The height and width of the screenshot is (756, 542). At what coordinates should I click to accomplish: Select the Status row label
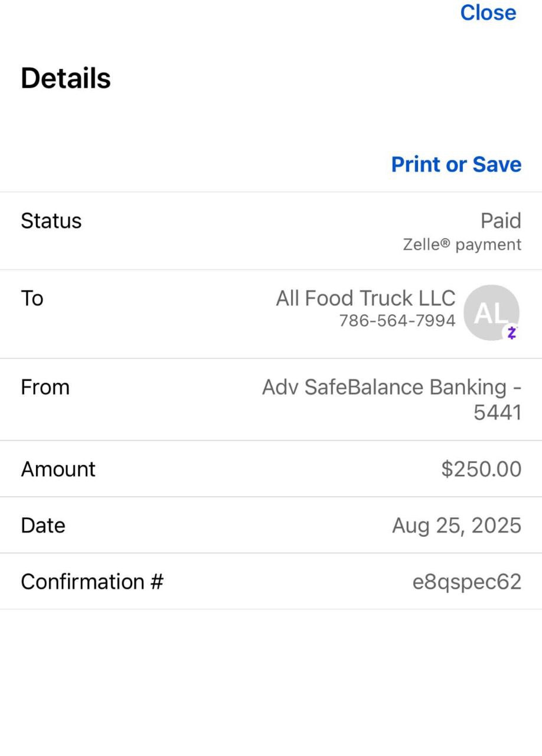(51, 221)
